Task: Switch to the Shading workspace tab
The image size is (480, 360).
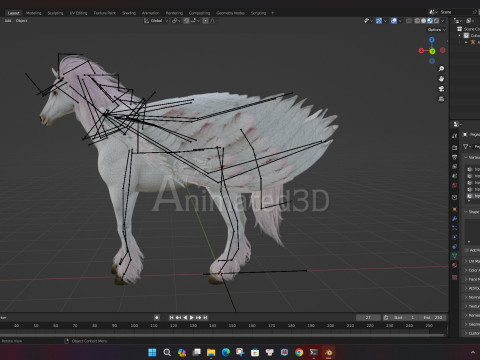Action: point(129,13)
